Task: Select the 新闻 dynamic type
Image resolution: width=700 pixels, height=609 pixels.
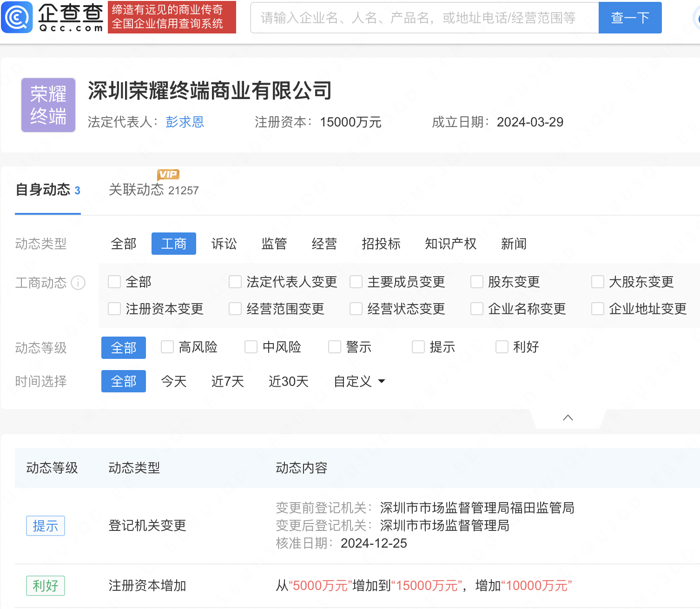Action: click(514, 244)
